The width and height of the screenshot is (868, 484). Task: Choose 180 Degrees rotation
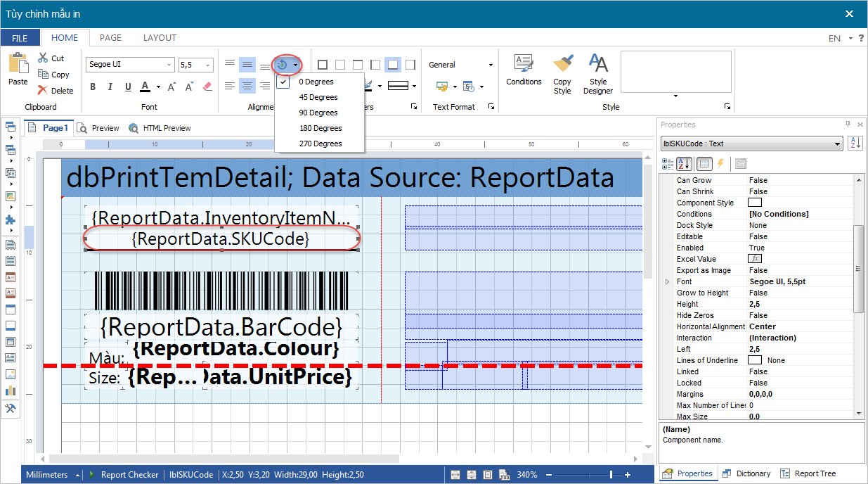click(x=320, y=128)
